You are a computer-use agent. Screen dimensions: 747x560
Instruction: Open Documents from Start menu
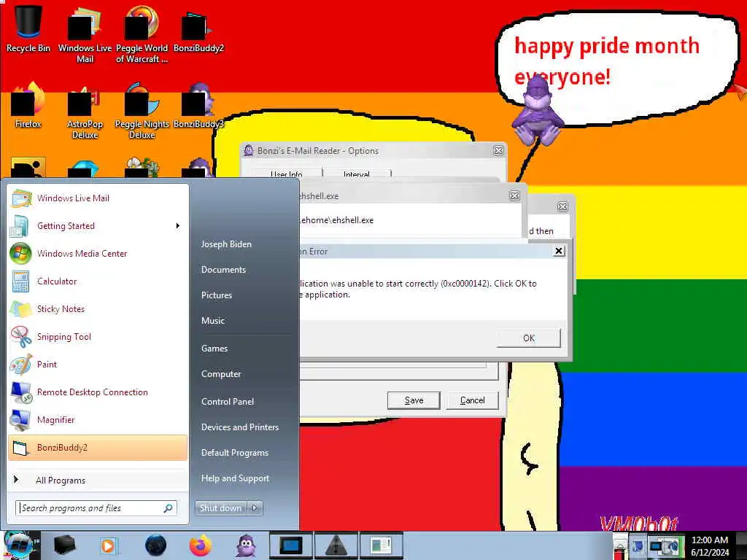point(223,270)
